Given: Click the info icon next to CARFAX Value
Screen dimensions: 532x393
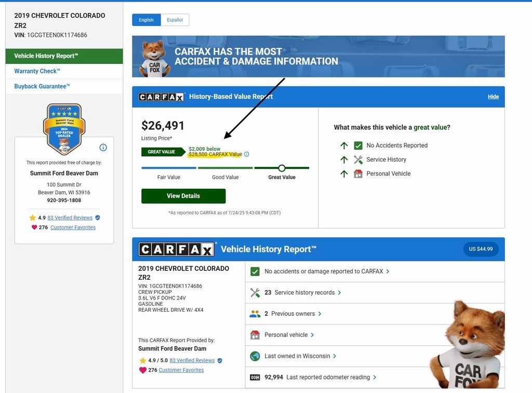Looking at the screenshot, I should click(x=247, y=154).
